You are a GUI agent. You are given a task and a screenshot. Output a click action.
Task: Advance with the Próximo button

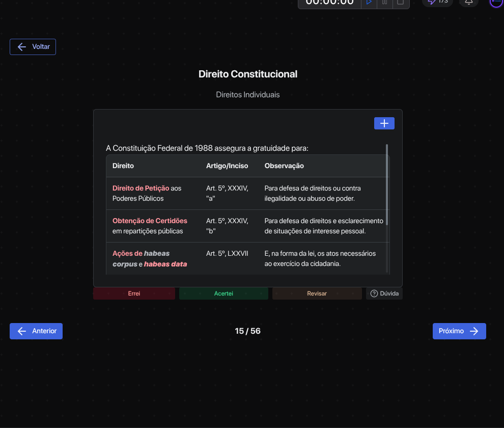coord(459,331)
